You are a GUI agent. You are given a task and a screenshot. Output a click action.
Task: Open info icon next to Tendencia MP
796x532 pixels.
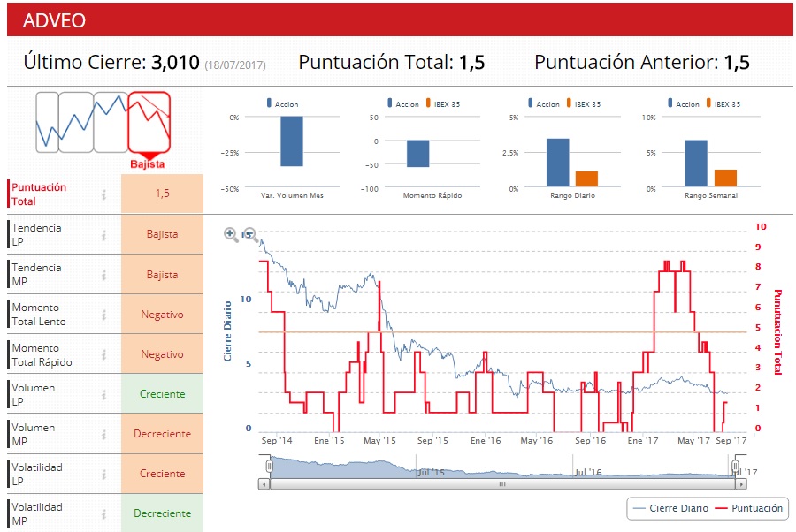[103, 275]
